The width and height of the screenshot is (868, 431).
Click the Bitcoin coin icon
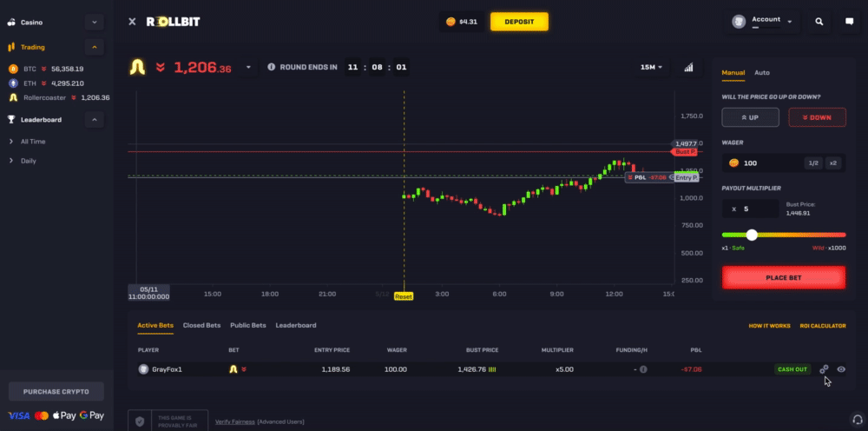click(13, 69)
